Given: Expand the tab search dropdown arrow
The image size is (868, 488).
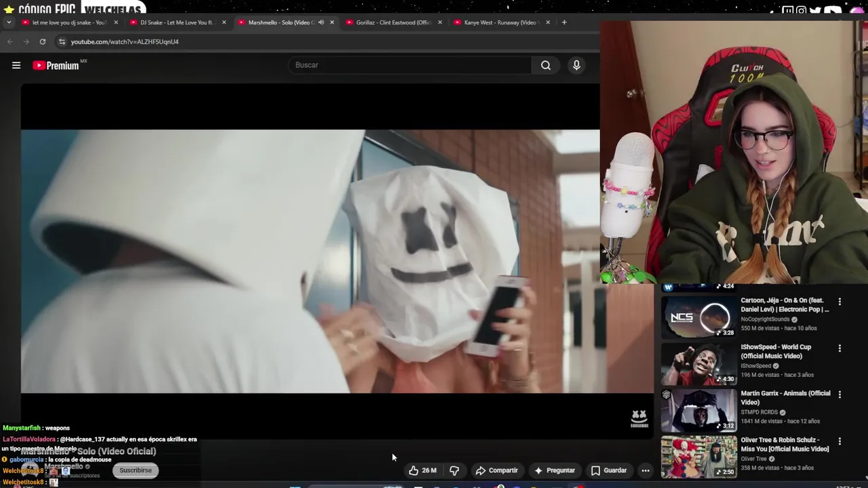Looking at the screenshot, I should 8,22.
